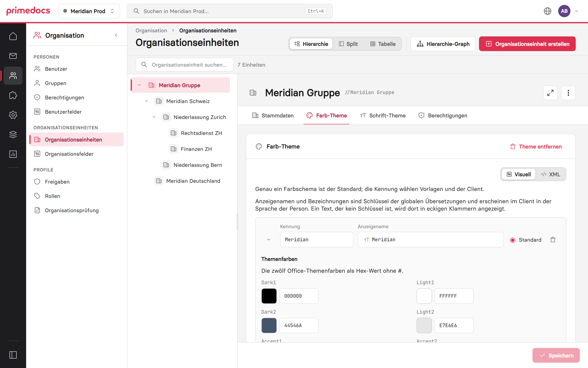Collapse the Meridian Schweiz tree node
Viewport: 588px width, 368px height.
click(147, 101)
